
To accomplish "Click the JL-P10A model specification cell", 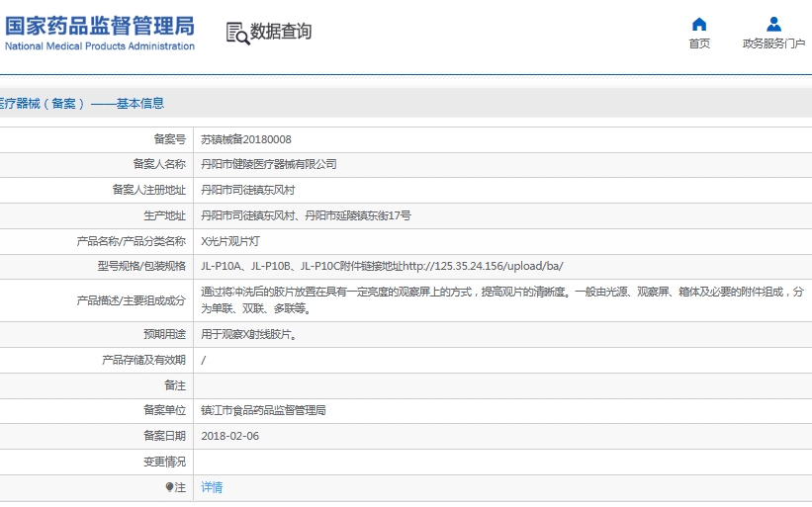I will (382, 267).
